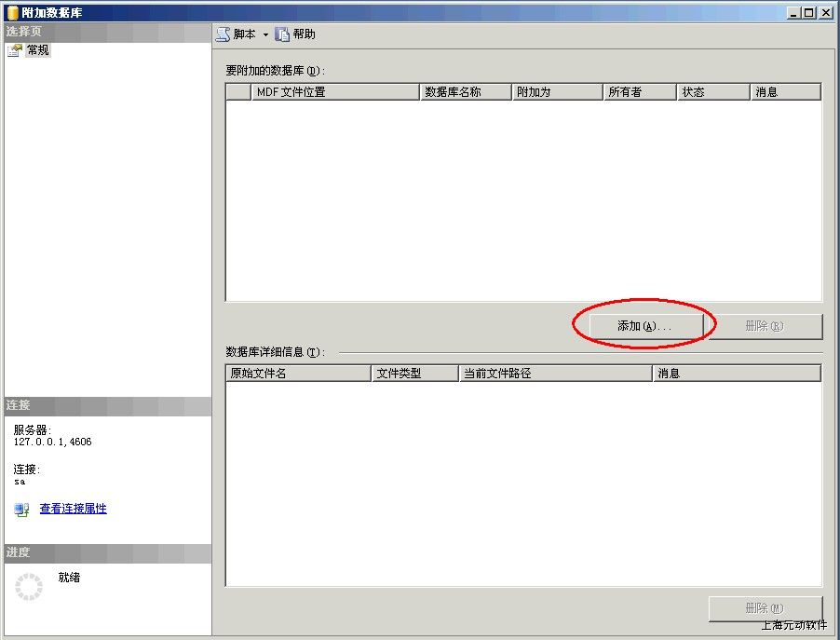Viewport: 840px width, 640px height.
Task: Click the 状态 column header
Action: [x=712, y=92]
